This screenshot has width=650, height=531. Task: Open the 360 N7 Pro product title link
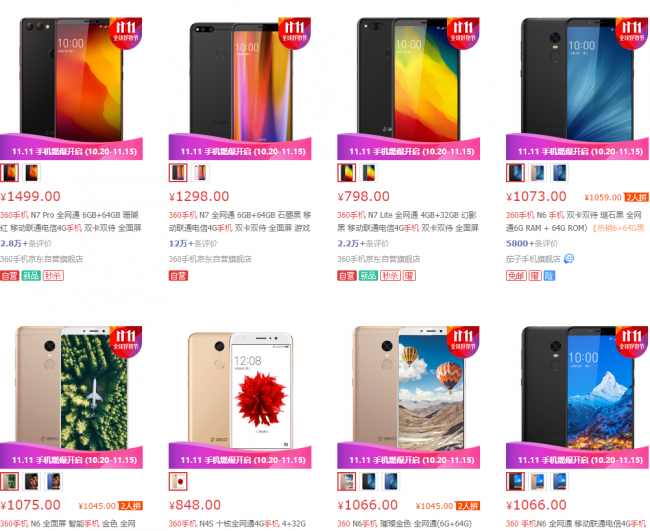(x=71, y=222)
